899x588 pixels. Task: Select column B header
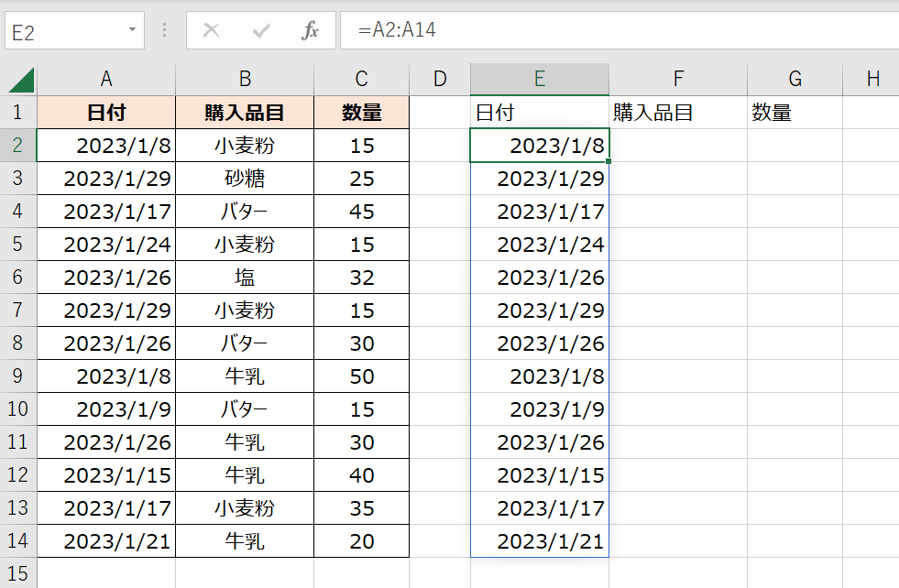tap(245, 80)
